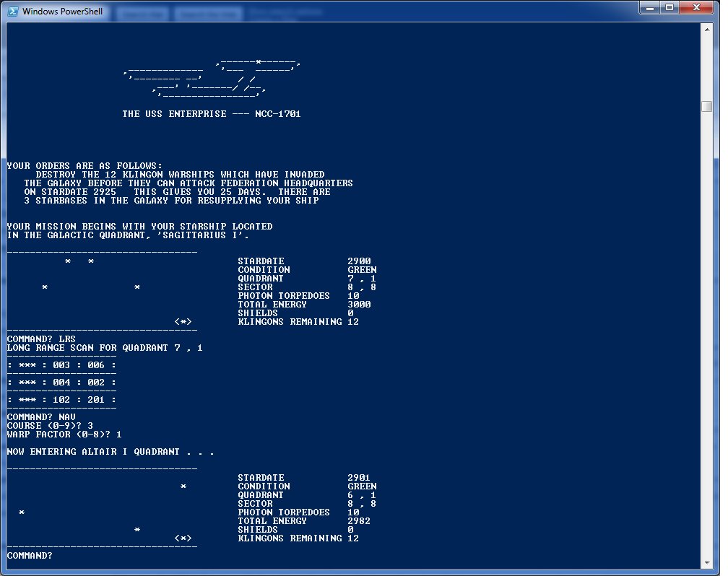This screenshot has height=576, width=728.
Task: Click the line mentioning "FEDERATION HEADQUARTERS"
Action: [x=188, y=183]
